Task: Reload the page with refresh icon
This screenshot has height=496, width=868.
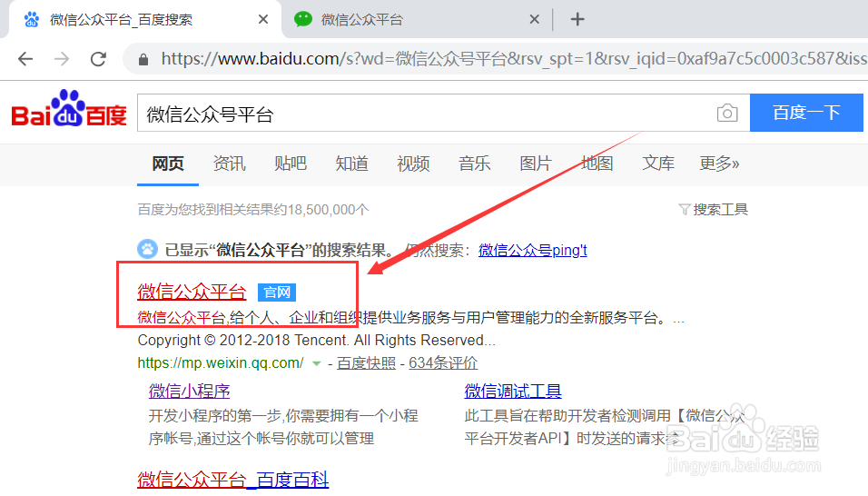Action: click(99, 59)
